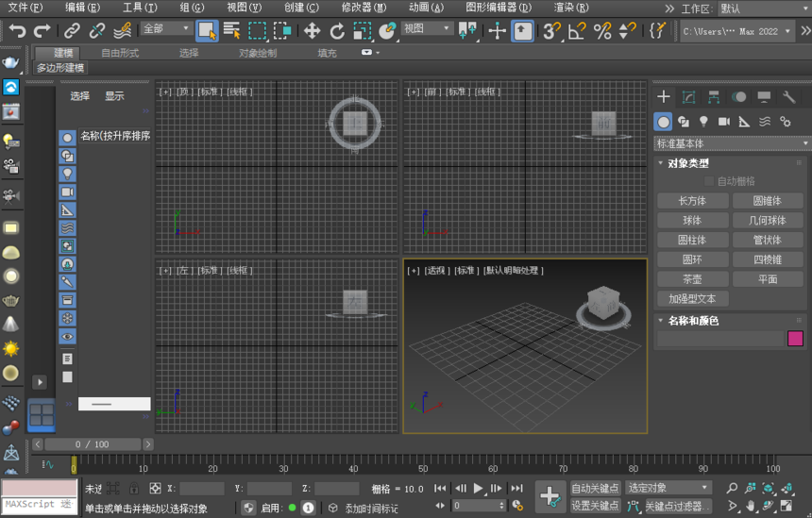Open the 选定对象 key filter dropdown
Image resolution: width=812 pixels, height=518 pixels.
(x=668, y=488)
